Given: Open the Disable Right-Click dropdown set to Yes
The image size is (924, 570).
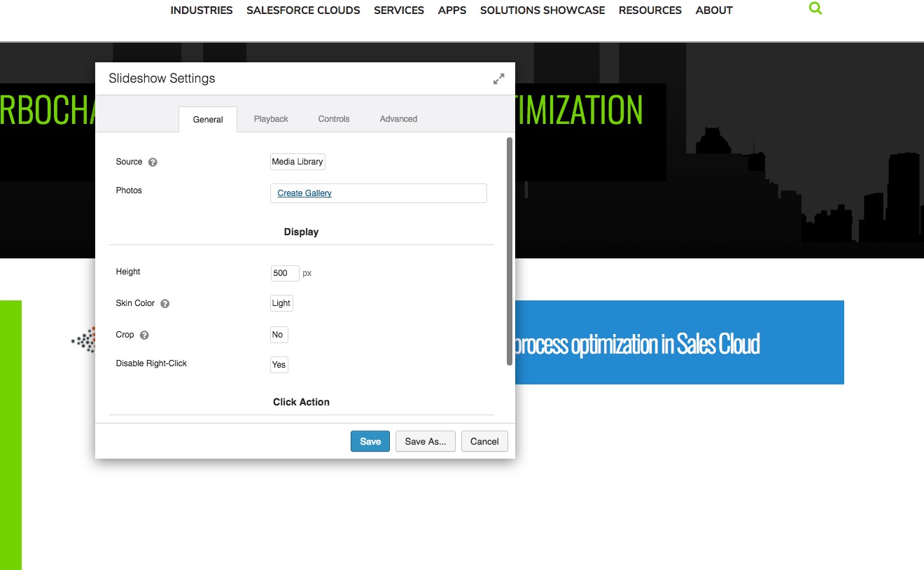Looking at the screenshot, I should [279, 365].
